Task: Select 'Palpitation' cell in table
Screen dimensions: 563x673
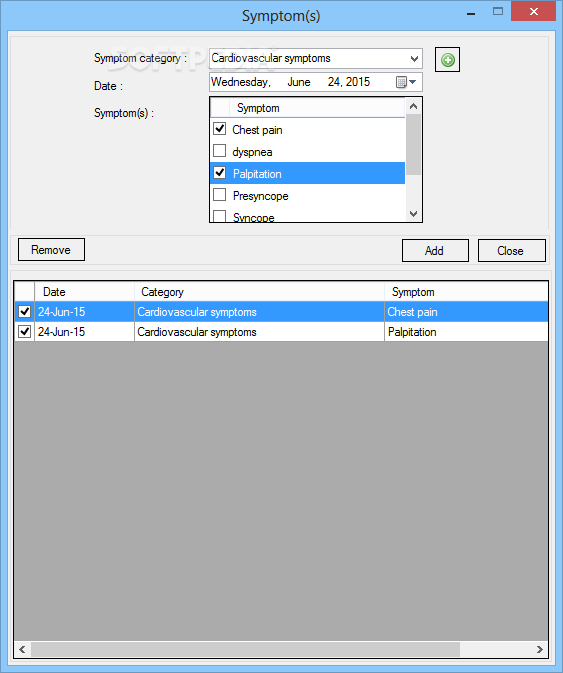Action: (x=466, y=332)
